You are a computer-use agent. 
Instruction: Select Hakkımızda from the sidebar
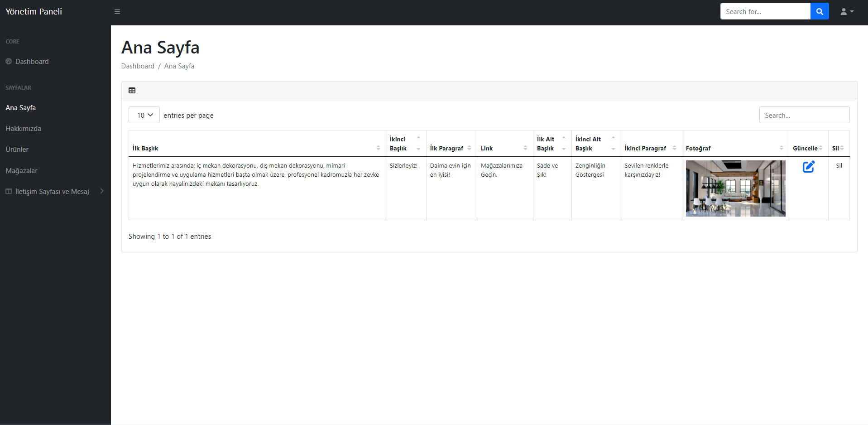[x=24, y=128]
